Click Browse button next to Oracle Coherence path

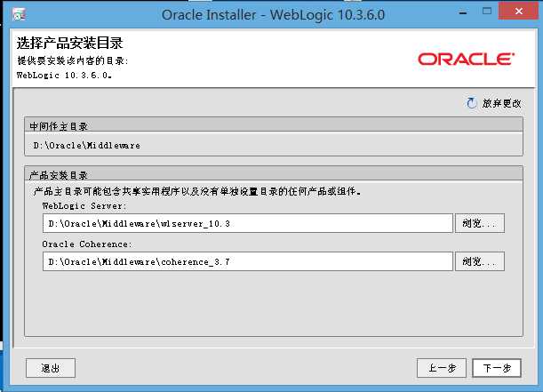(x=479, y=261)
